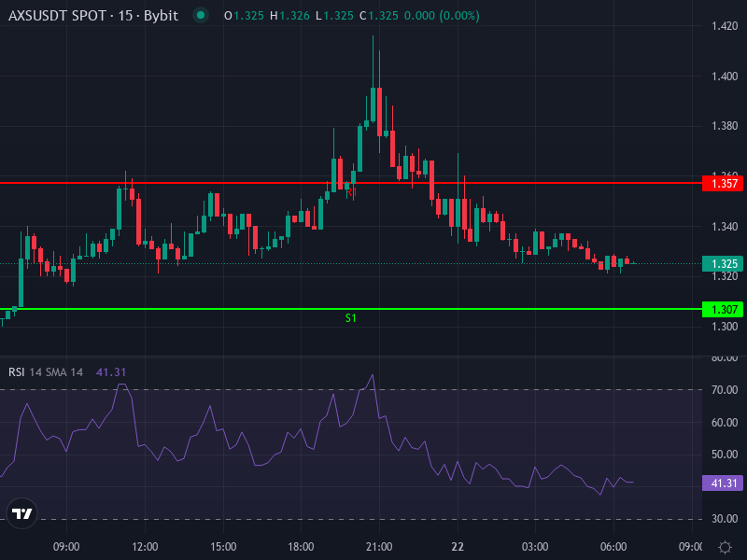
Task: Select the purple RSI value 41.31
Action: tap(112, 372)
